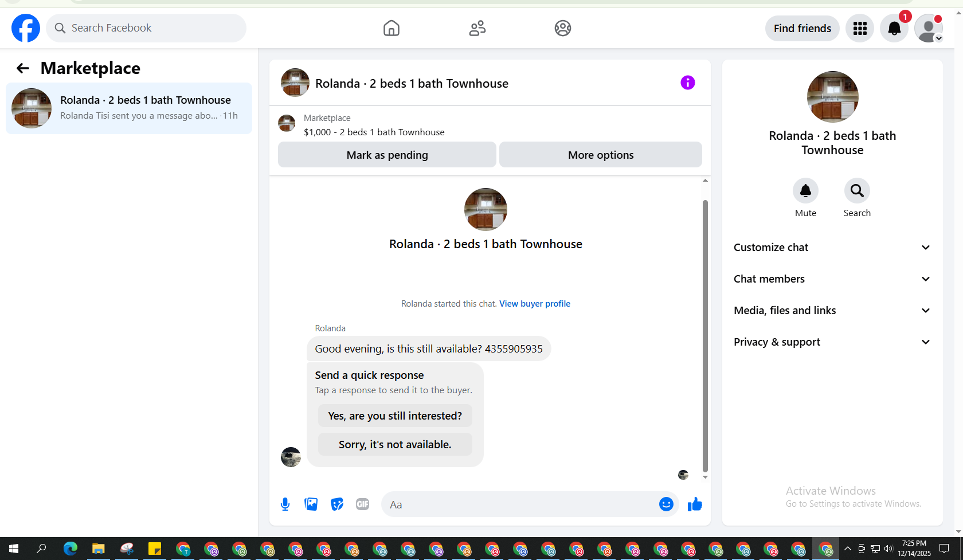Image resolution: width=963 pixels, height=560 pixels.
Task: Click the seen-receipt avatar below messages
Action: 683,475
